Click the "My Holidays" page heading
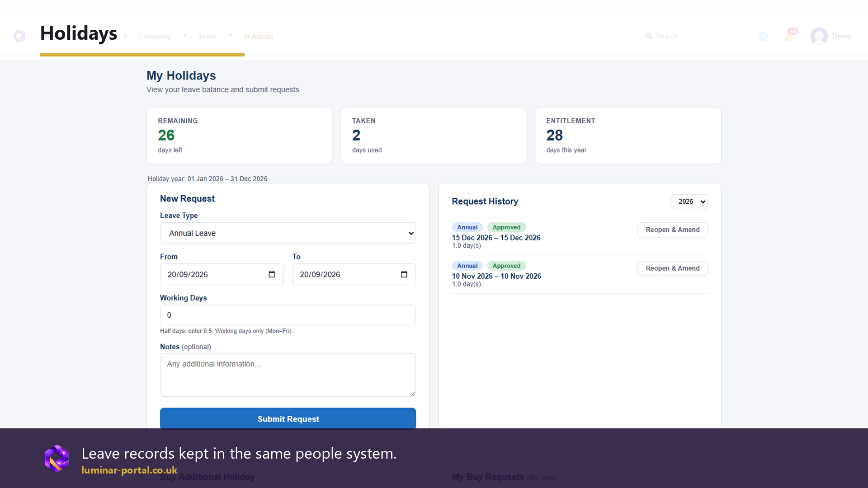Image resolution: width=868 pixels, height=488 pixels. coord(181,75)
